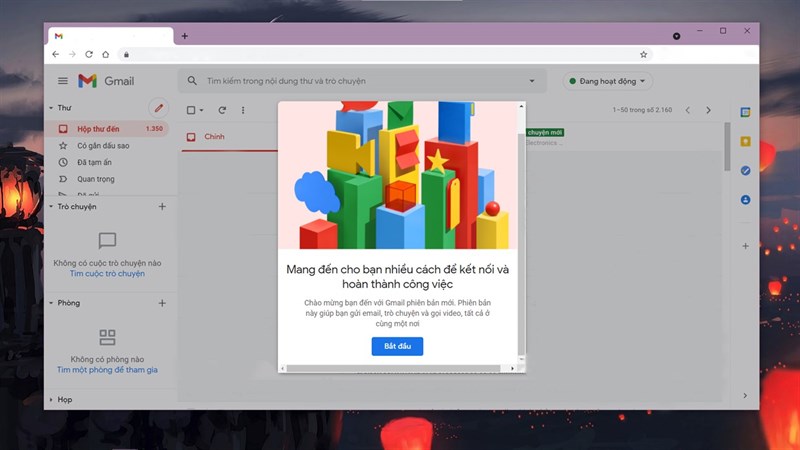This screenshot has height=450, width=800.
Task: Click the browser home icon
Action: tap(106, 54)
